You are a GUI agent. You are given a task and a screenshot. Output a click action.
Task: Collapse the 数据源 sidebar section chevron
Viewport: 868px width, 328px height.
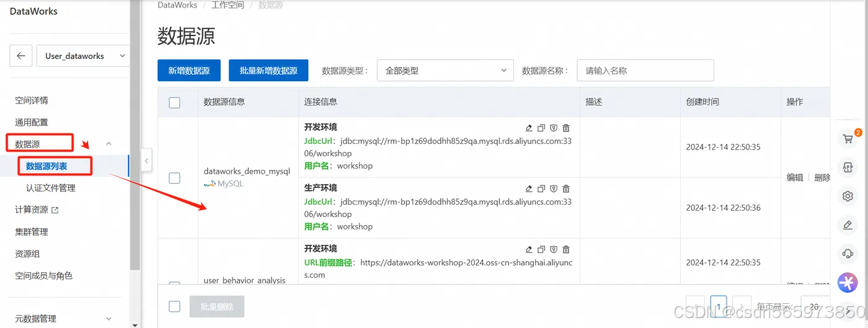(109, 144)
